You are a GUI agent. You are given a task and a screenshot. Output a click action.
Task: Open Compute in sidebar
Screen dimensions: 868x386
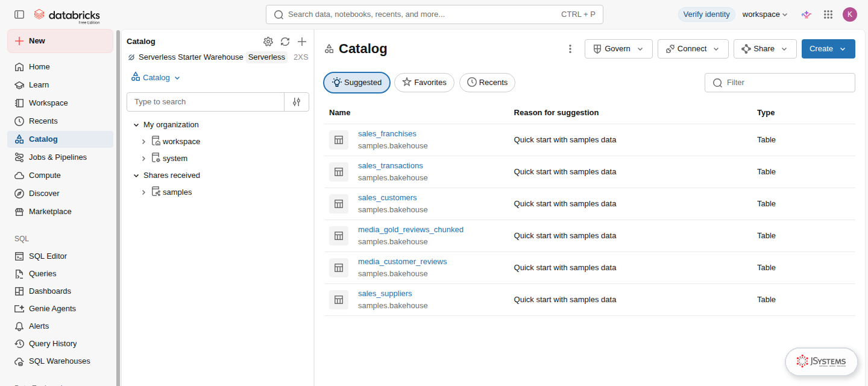click(60, 176)
